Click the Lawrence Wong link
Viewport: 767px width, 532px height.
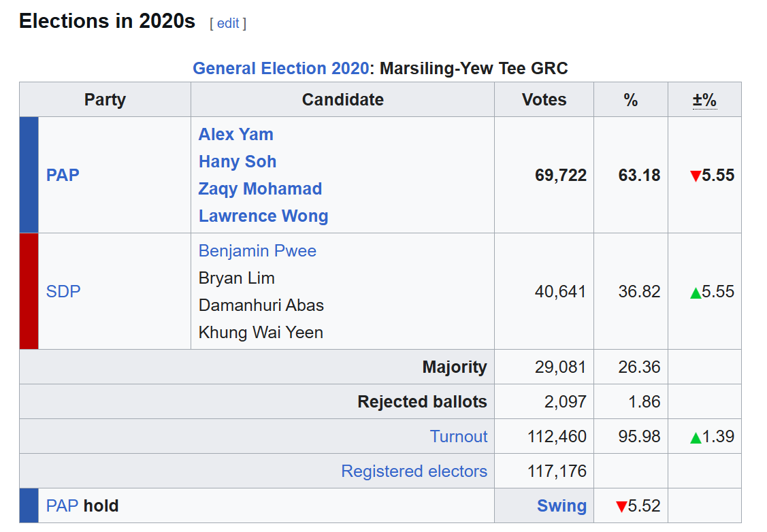click(x=263, y=216)
